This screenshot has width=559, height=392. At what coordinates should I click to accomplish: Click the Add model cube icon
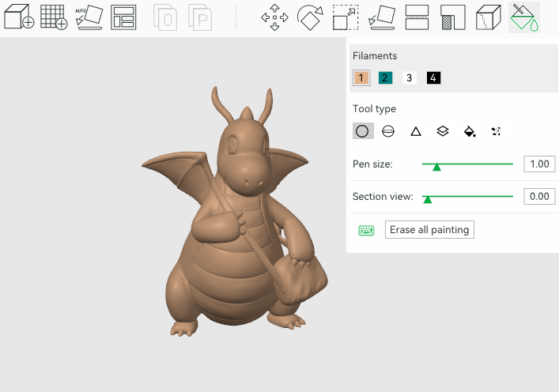pyautogui.click(x=19, y=17)
